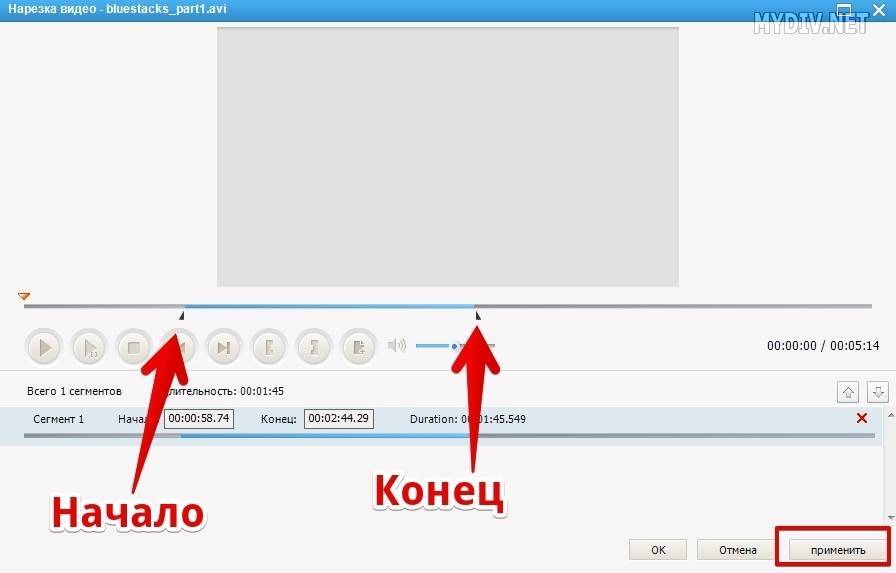This screenshot has height=573, width=896.
Task: Set segment end with the right bracket icon
Action: point(314,347)
